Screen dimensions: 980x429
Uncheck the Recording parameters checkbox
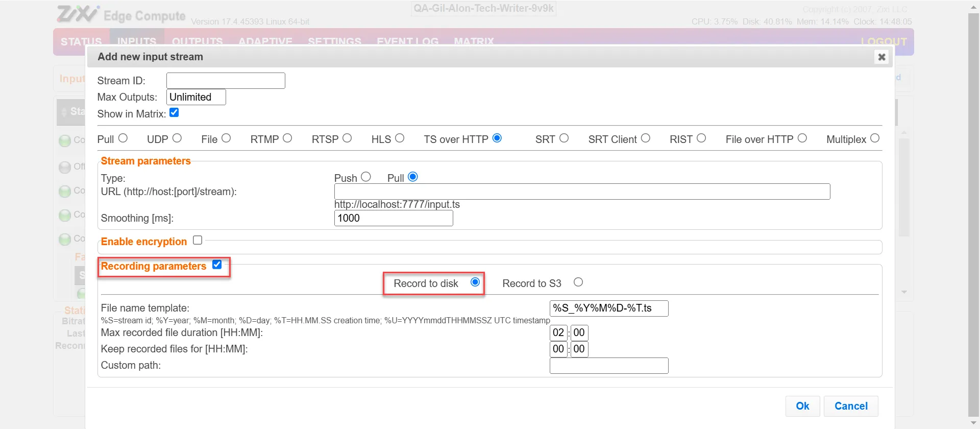click(x=217, y=265)
